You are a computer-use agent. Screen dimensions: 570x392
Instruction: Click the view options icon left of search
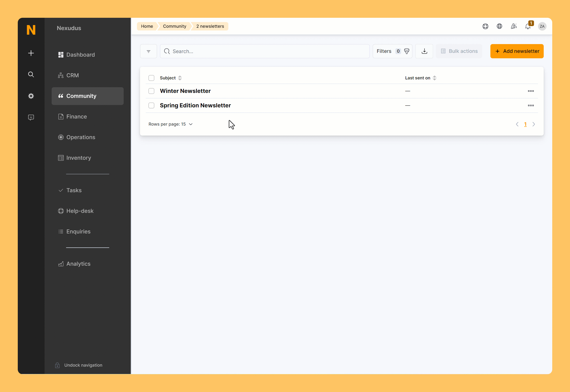(149, 51)
